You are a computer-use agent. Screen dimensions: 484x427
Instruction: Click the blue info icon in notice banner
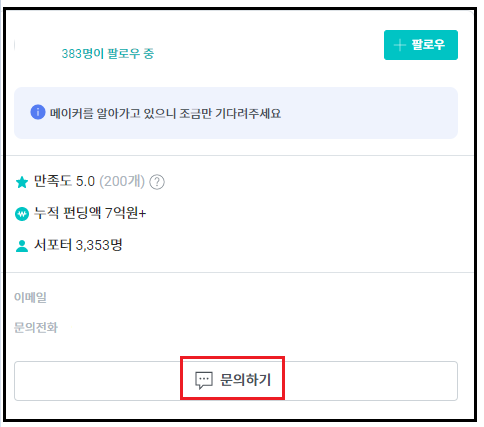point(38,112)
